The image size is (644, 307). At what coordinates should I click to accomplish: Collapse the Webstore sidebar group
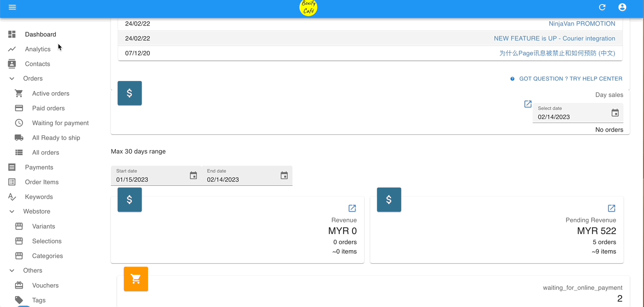[x=12, y=212]
